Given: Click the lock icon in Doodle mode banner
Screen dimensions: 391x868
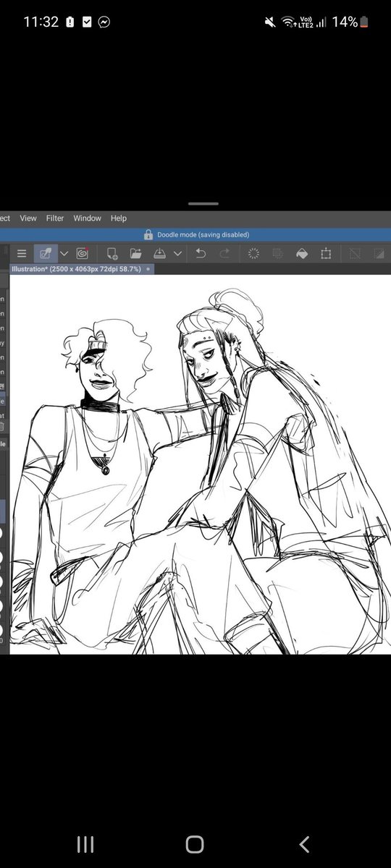Looking at the screenshot, I should click(x=148, y=235).
